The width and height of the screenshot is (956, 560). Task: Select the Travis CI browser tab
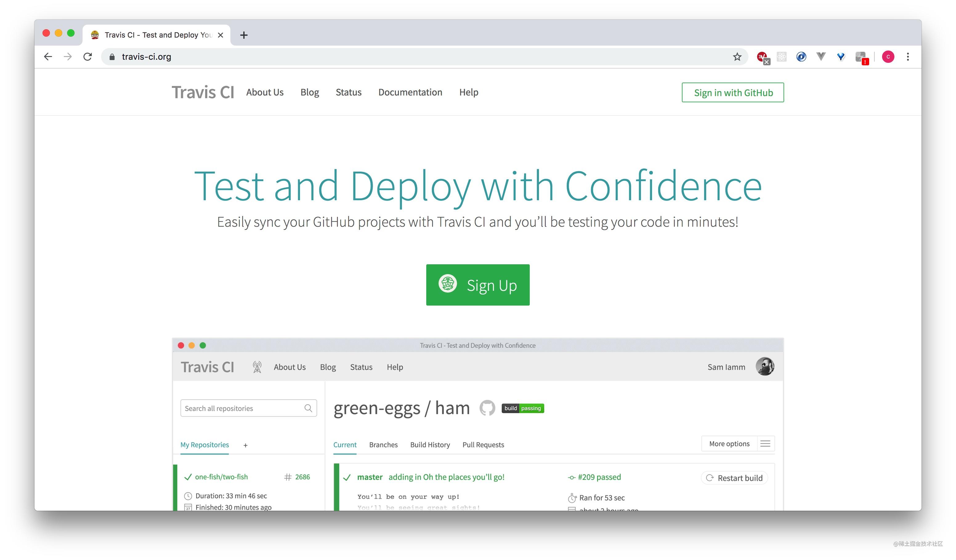tap(156, 35)
